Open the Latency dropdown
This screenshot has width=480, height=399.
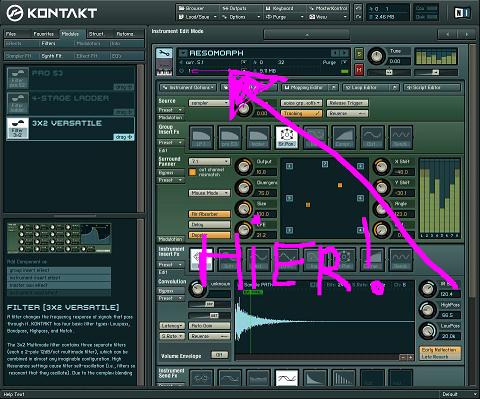click(172, 325)
